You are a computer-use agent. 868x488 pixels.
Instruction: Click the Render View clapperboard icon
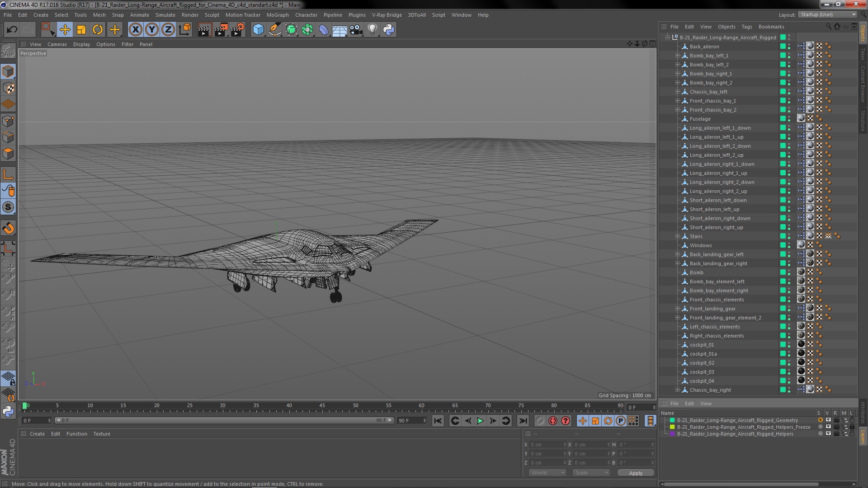(204, 30)
